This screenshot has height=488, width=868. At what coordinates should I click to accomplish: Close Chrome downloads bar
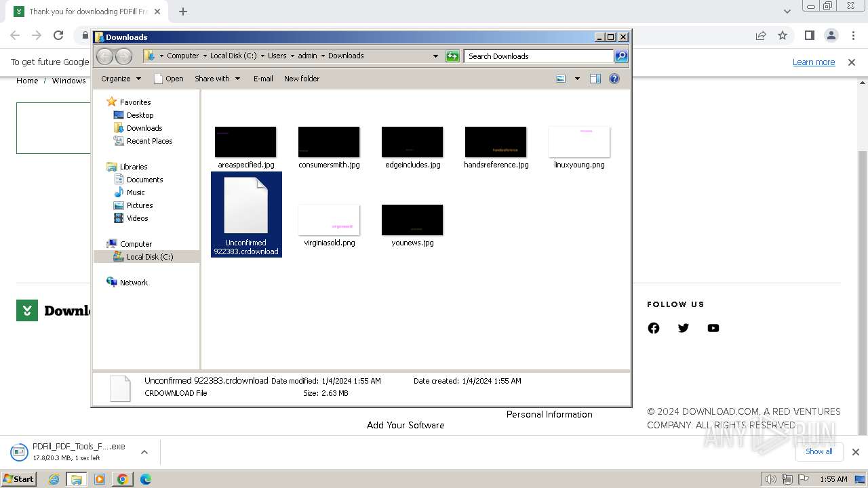click(x=855, y=452)
